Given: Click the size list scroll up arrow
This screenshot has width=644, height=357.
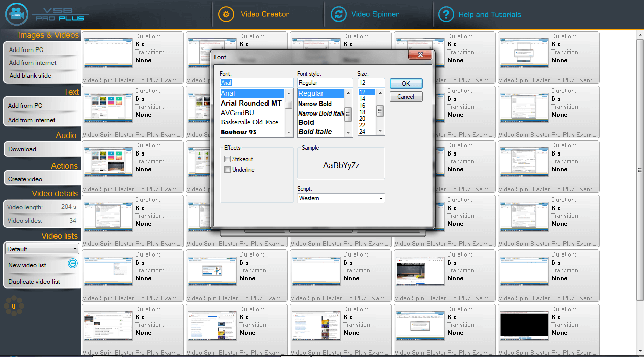Looking at the screenshot, I should [x=380, y=93].
